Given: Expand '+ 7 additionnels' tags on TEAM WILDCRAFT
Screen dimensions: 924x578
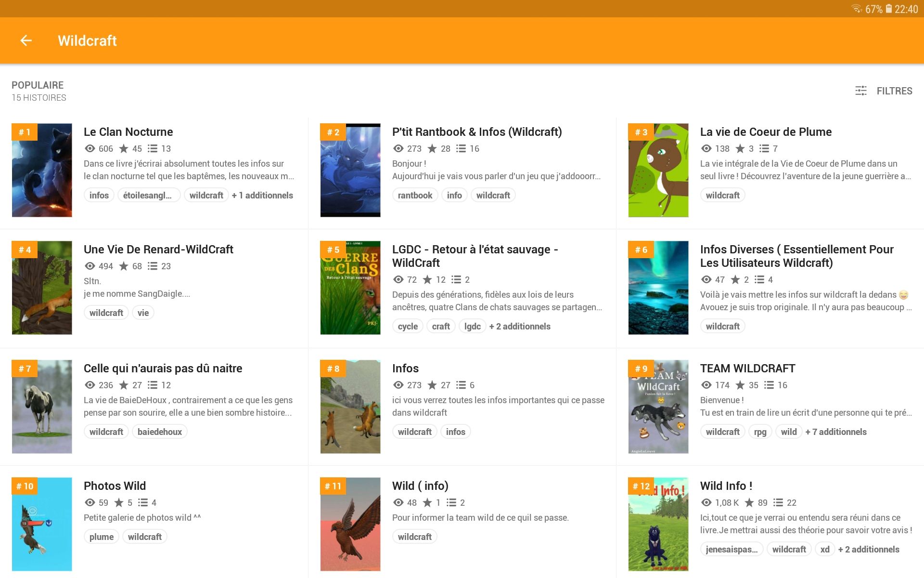Looking at the screenshot, I should click(836, 432).
